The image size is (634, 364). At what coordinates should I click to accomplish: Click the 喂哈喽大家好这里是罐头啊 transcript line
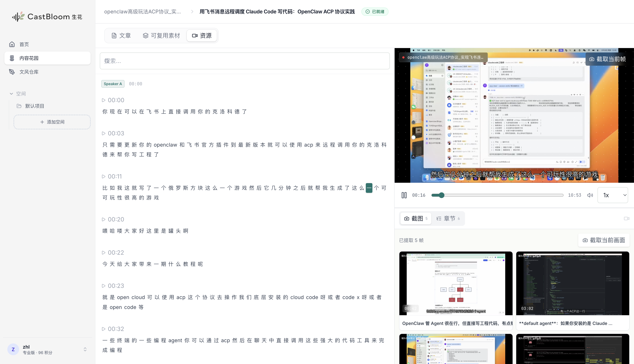[145, 231]
